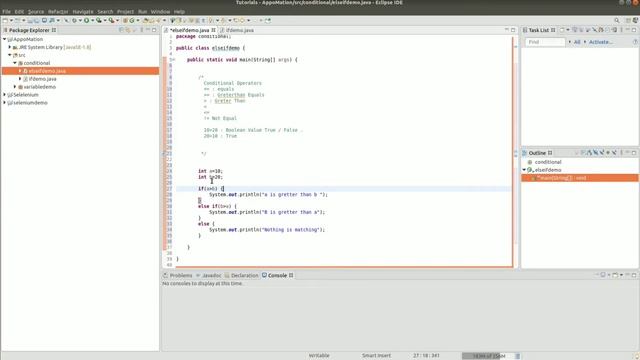Viewport: 640px width, 360px height.
Task: Expand the ifdemo.java tree node
Action: point(20,78)
